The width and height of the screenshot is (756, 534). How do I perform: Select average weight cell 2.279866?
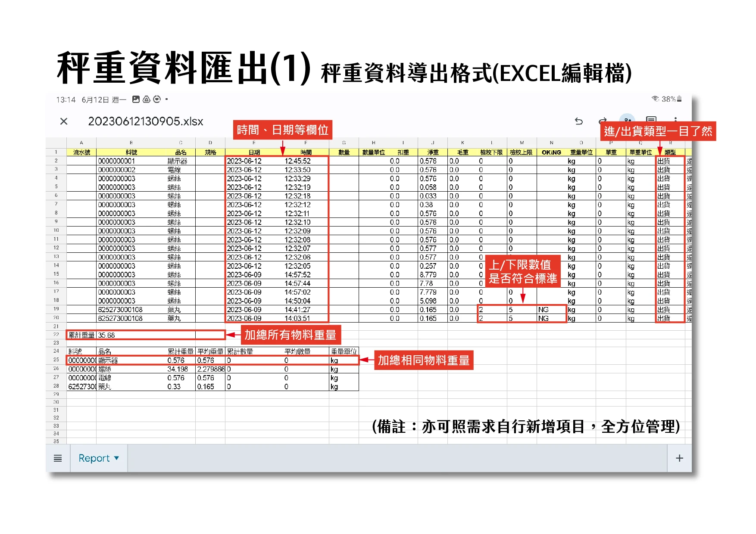click(211, 369)
